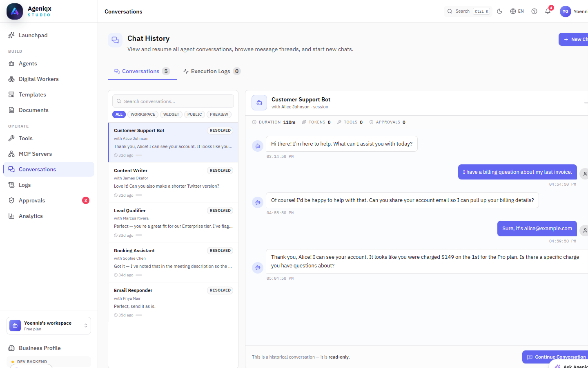Open Approvals with 2 pending
This screenshot has width=588, height=368.
click(x=49, y=200)
